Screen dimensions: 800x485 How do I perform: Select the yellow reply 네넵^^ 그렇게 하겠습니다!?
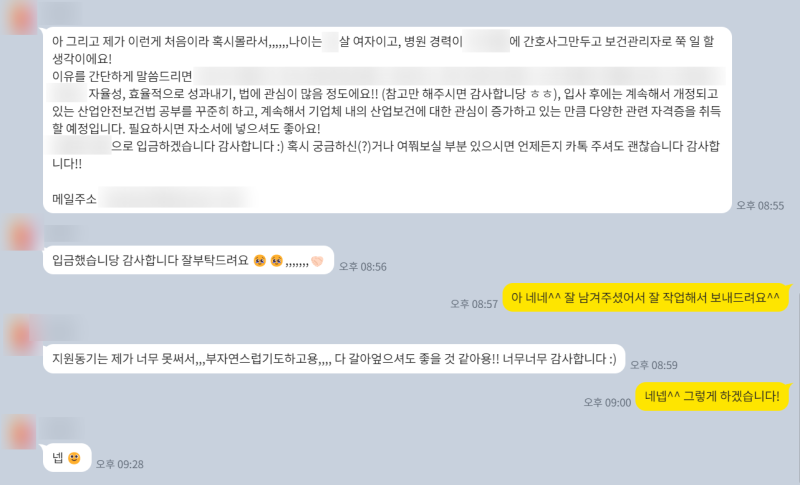coord(712,396)
